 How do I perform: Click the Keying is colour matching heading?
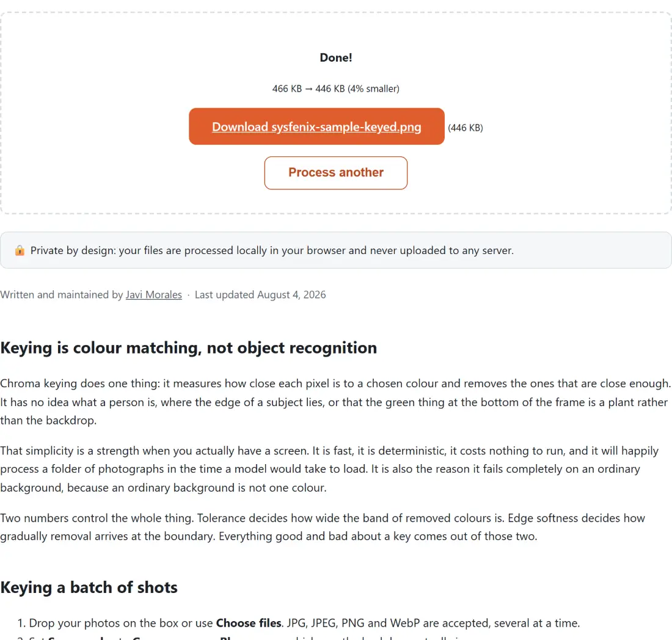189,348
